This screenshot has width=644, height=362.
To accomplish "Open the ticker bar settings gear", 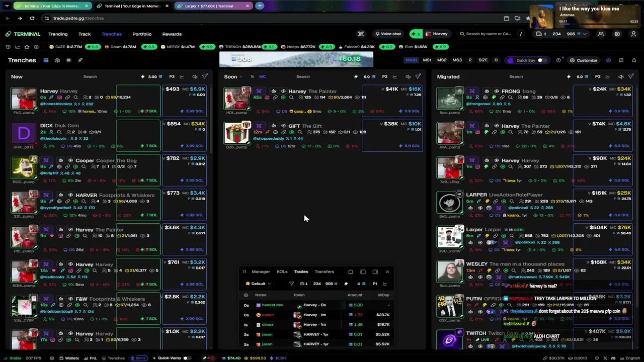I will coord(37,47).
